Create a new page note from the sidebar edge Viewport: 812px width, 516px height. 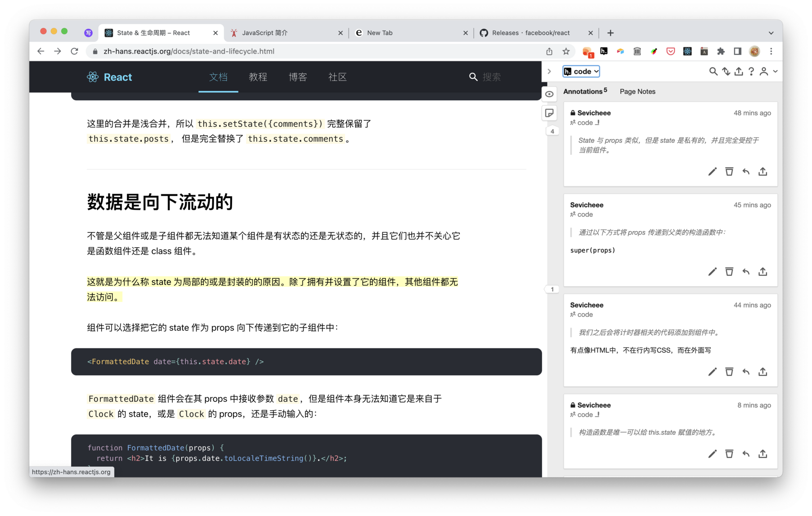coord(549,113)
